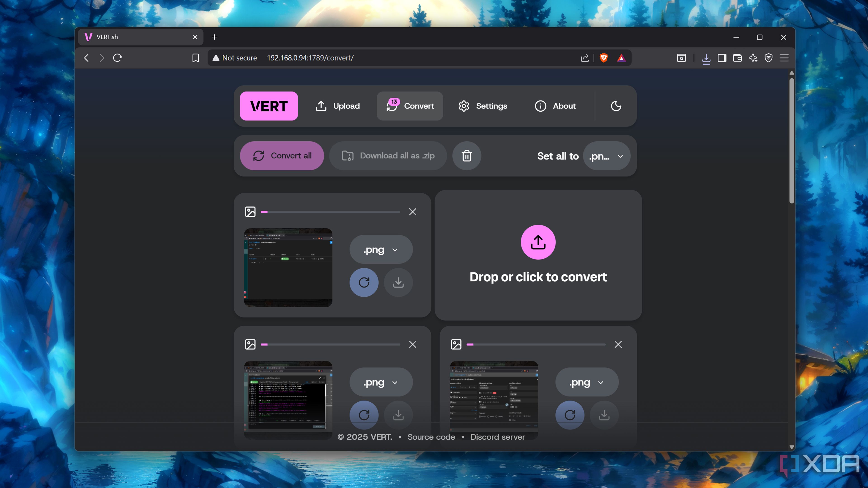Download the bottom-right card image
The height and width of the screenshot is (488, 868).
(604, 415)
